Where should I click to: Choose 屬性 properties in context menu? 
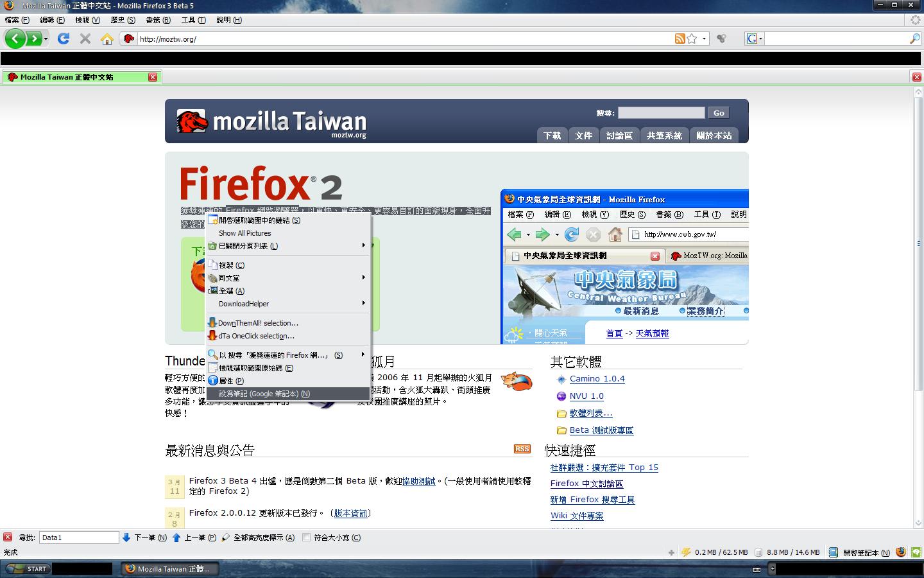point(288,381)
